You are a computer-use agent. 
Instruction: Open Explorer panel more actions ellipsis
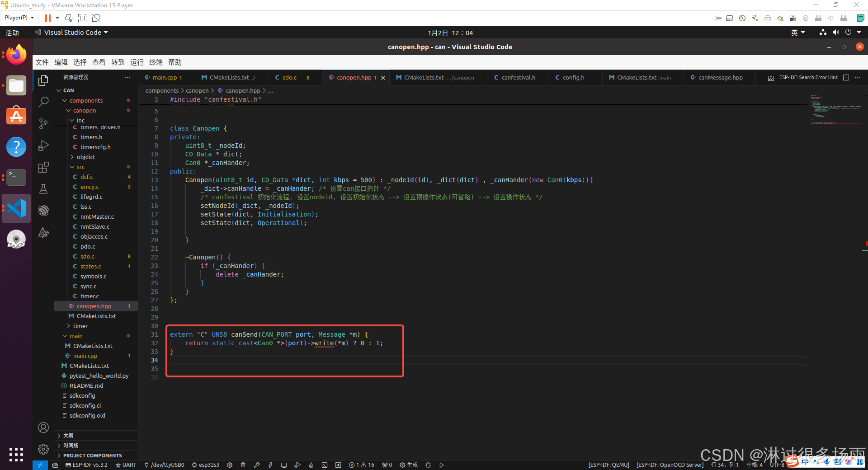coord(127,78)
